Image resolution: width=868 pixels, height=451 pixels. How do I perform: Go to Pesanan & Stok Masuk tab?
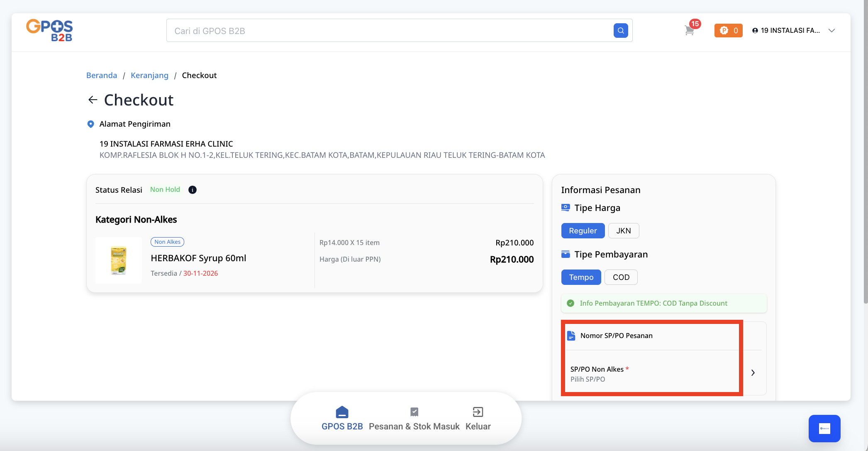pyautogui.click(x=414, y=419)
